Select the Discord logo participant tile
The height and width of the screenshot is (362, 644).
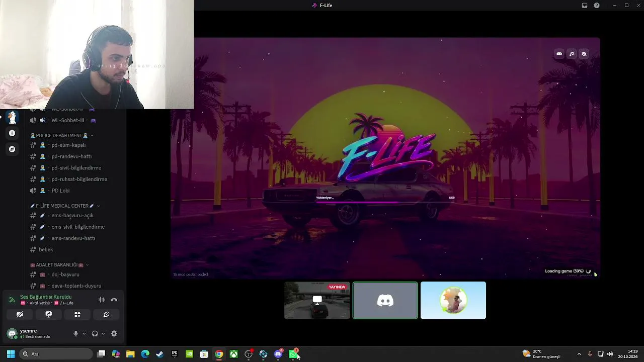[385, 300]
